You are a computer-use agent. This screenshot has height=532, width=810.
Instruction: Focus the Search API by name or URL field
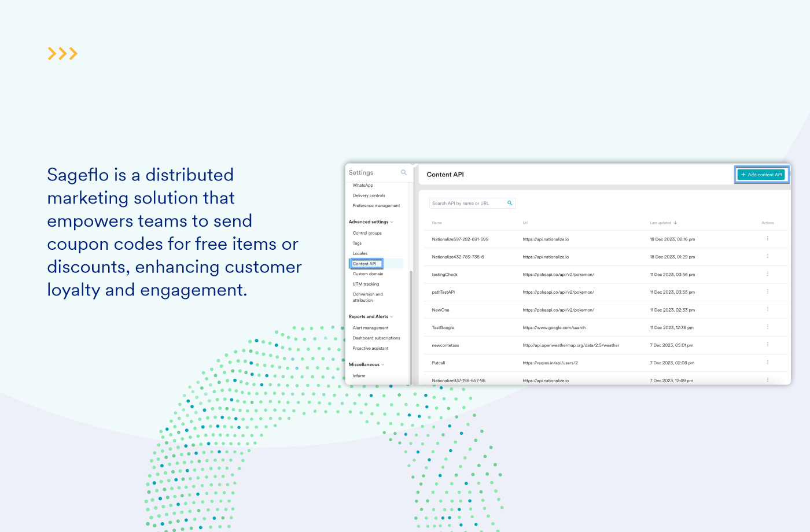coord(472,203)
